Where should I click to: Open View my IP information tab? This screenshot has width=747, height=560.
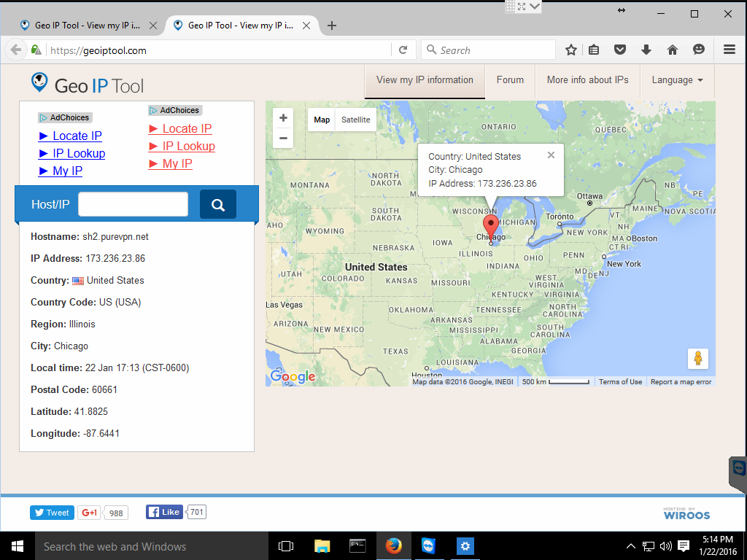point(425,80)
